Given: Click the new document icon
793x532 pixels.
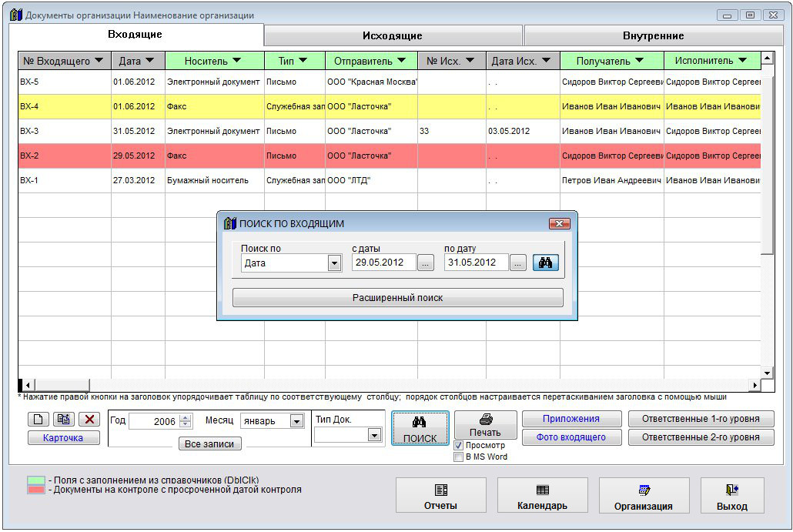Looking at the screenshot, I should click(38, 420).
